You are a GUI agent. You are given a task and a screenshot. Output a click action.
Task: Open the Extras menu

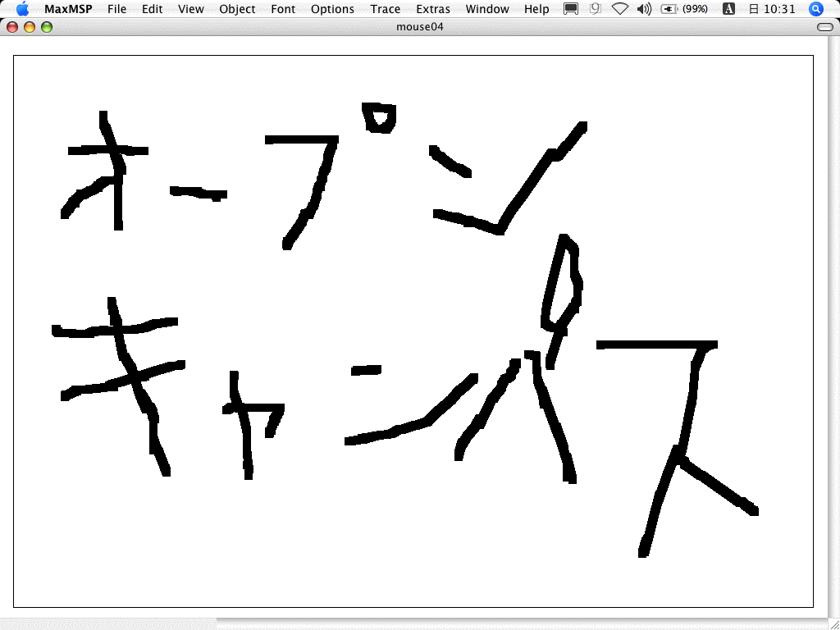tap(433, 9)
